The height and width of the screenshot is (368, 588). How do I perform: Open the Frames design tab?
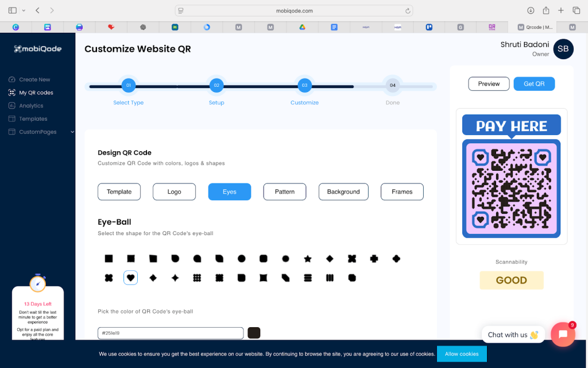pyautogui.click(x=402, y=191)
